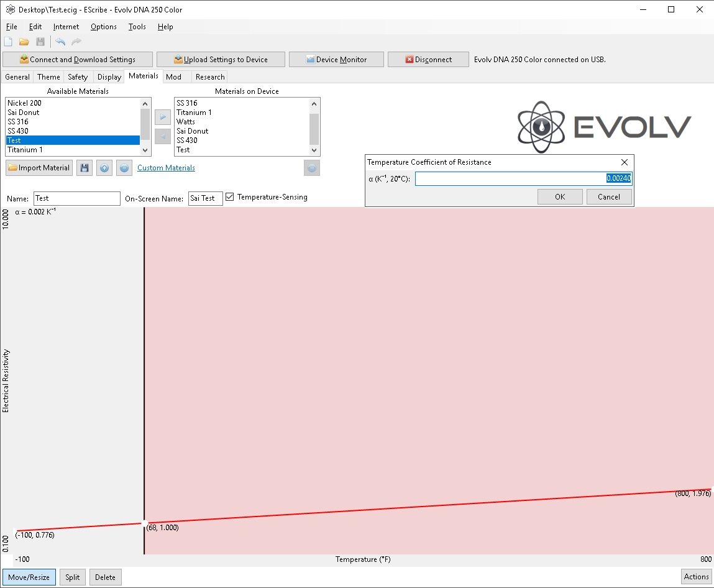This screenshot has width=714, height=588.
Task: Open the Tools menu
Action: coord(137,27)
